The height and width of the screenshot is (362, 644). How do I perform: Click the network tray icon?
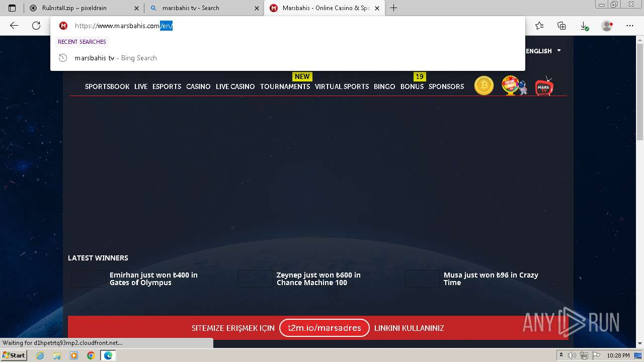point(584,355)
